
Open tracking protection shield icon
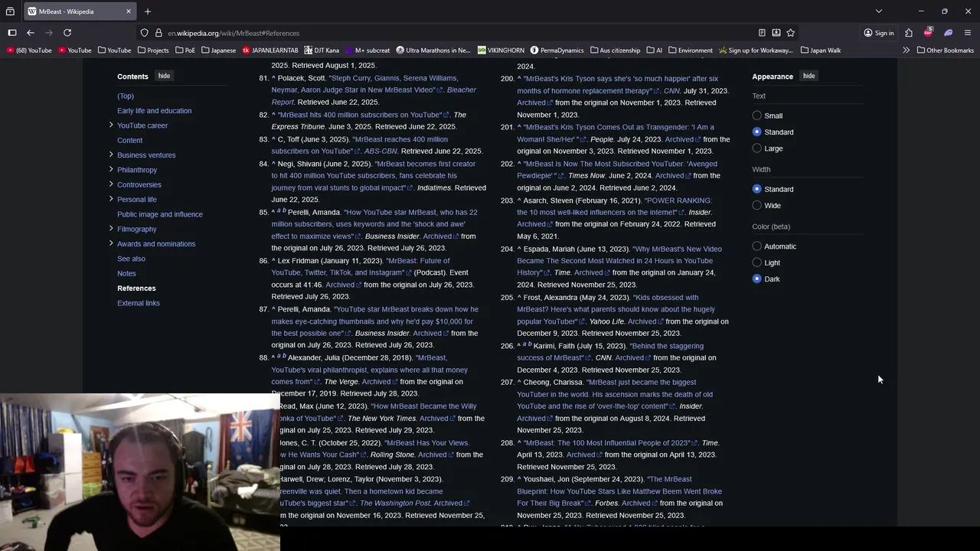tap(144, 33)
